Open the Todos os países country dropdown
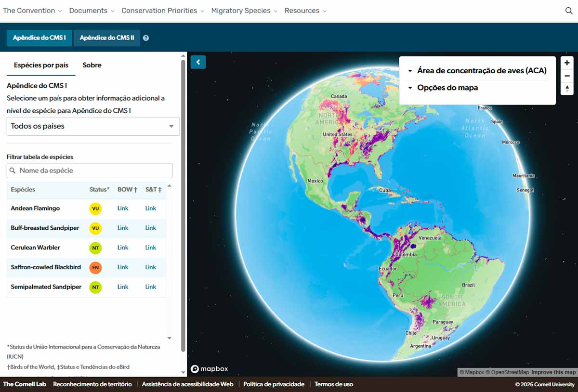578x392 pixels. pyautogui.click(x=92, y=126)
